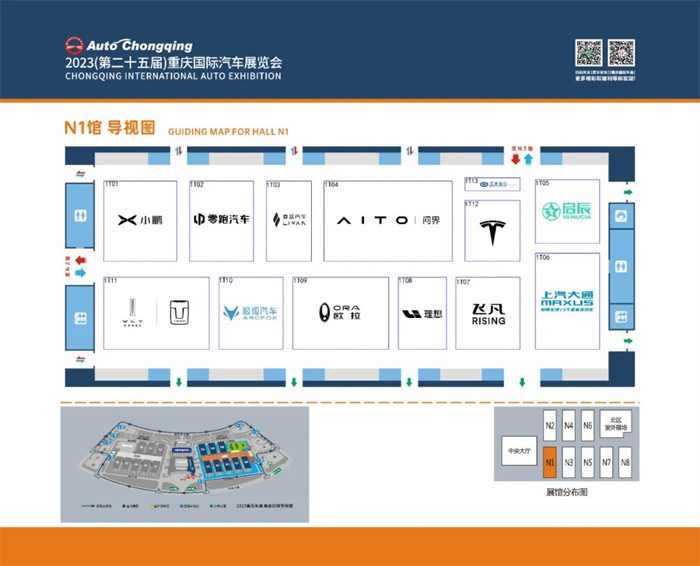Click the caption text beneath the QR codes
This screenshot has height=566, width=700.
tap(605, 75)
